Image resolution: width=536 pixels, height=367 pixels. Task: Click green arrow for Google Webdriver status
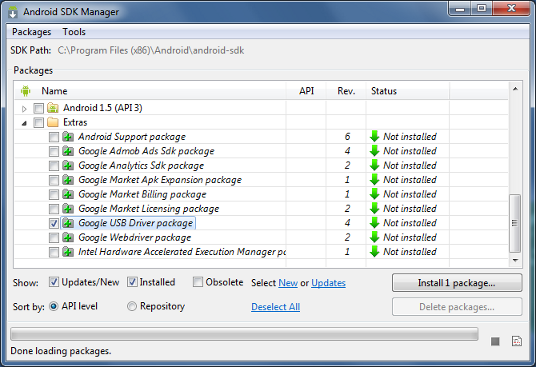[x=375, y=237]
